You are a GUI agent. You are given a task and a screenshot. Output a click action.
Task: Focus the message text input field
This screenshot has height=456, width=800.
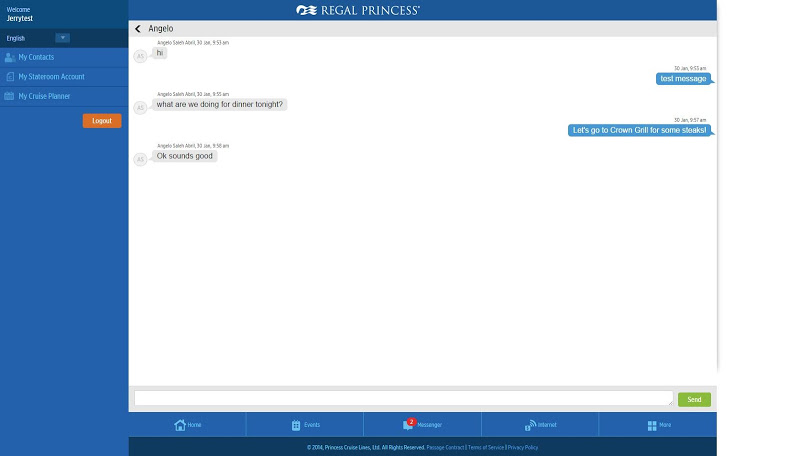click(404, 398)
